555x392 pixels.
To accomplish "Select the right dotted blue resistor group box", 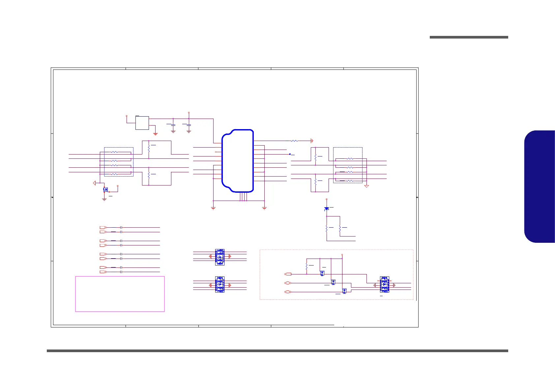I will [348, 165].
